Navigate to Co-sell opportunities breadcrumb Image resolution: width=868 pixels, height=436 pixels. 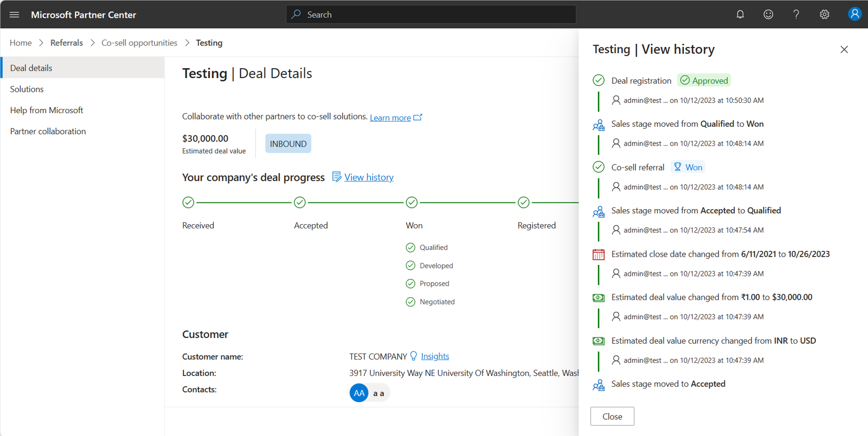coord(139,43)
